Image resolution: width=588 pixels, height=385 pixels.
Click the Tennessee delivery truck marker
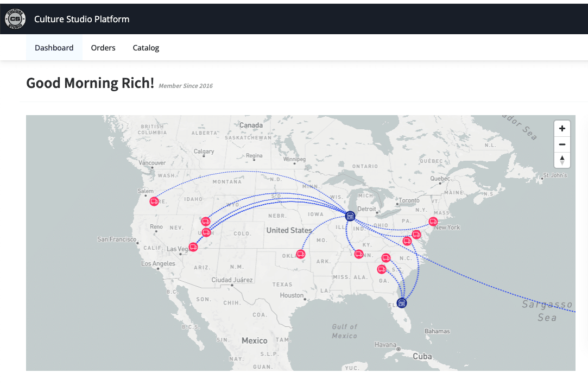point(358,254)
